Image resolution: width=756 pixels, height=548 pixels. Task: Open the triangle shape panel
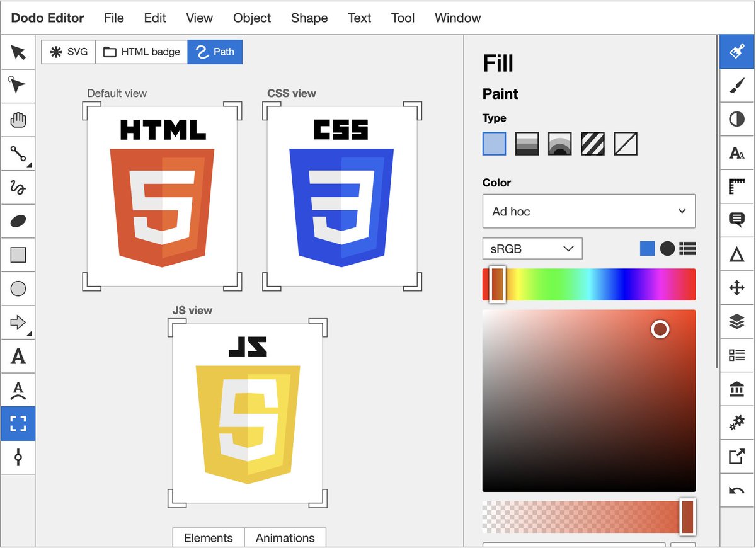[737, 254]
